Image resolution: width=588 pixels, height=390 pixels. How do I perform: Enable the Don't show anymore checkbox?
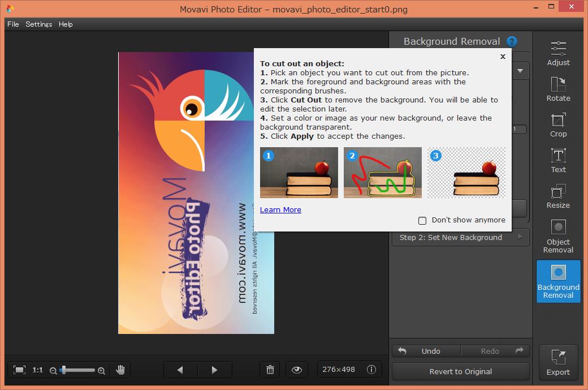(x=422, y=220)
